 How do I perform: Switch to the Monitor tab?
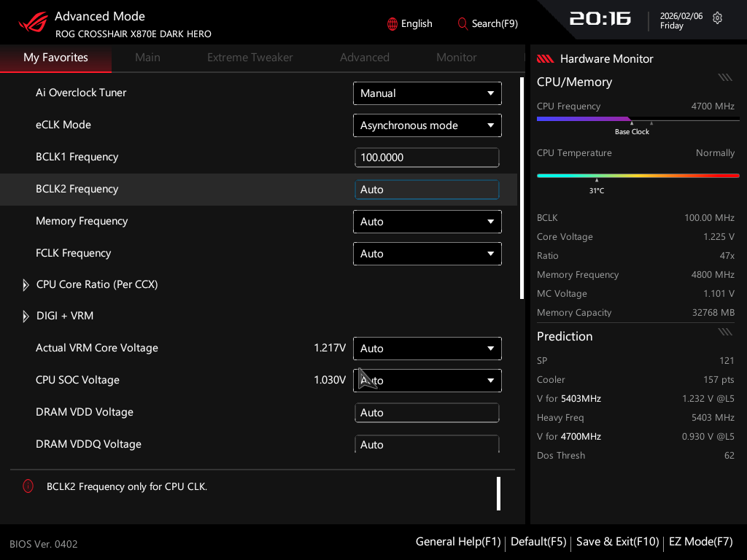click(456, 58)
